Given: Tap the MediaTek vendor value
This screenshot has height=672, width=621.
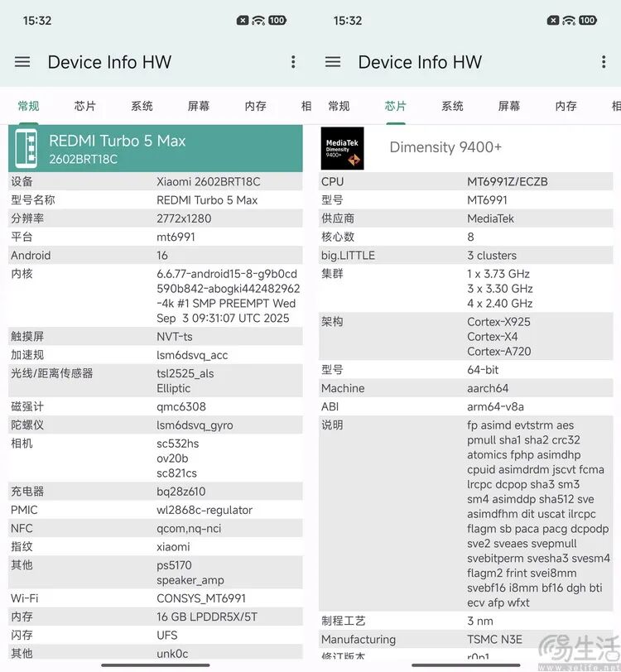Looking at the screenshot, I should 491,218.
